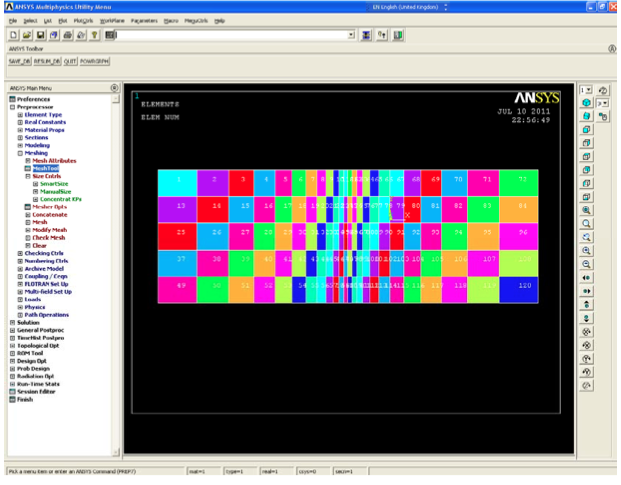This screenshot has width=621, height=485.
Task: Select Mesh Attributes tree item
Action: tap(54, 161)
